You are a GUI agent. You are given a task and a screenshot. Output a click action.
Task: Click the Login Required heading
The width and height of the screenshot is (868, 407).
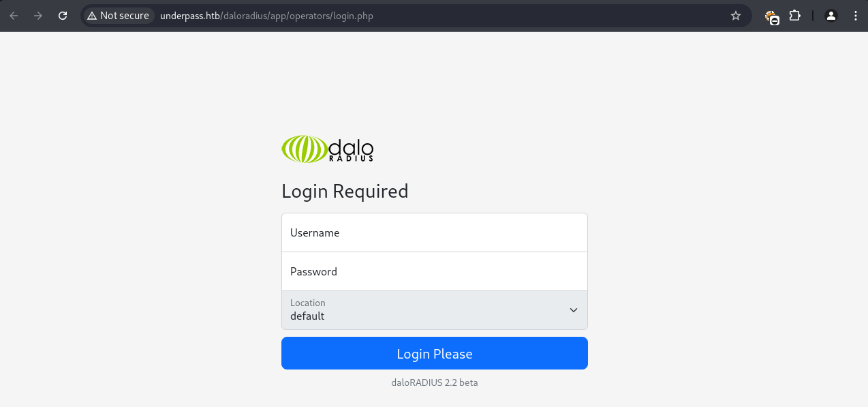pos(345,192)
